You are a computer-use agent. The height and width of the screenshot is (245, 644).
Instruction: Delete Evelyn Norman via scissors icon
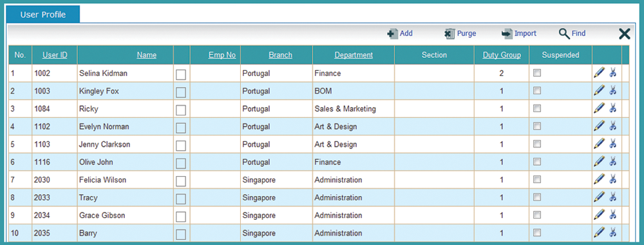coord(613,126)
